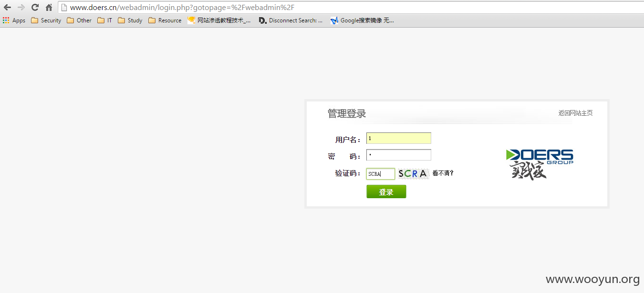Screen dimensions: 644x293
Task: Click the 验证码 captcha input field
Action: 381,174
